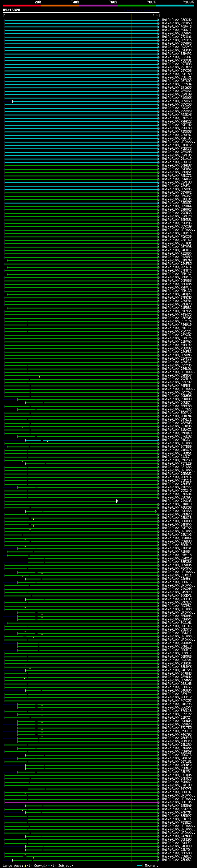The height and width of the screenshot is (868, 197).
Task: Select the UniRef100_Q9R6W2 label
Action: (x=177, y=474)
